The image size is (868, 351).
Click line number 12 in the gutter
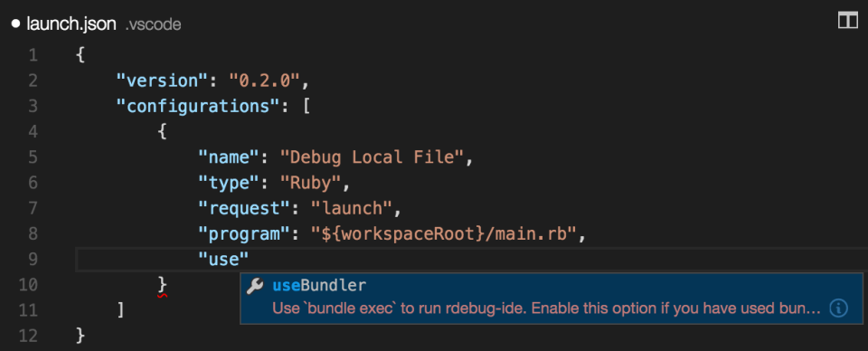pos(28,336)
